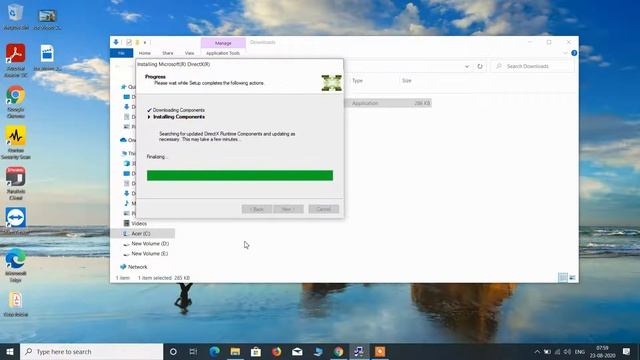This screenshot has height=360, width=640.
Task: Select Videos in navigation pane
Action: 139,224
